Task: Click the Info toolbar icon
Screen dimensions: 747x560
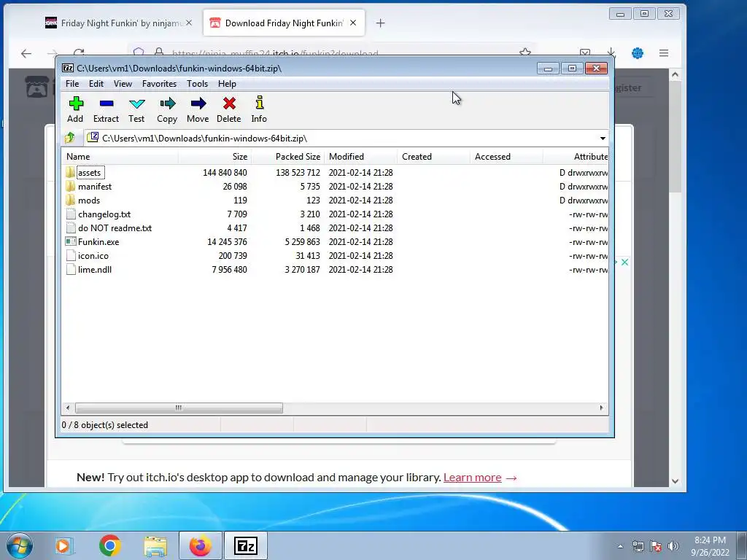Action: (259, 102)
